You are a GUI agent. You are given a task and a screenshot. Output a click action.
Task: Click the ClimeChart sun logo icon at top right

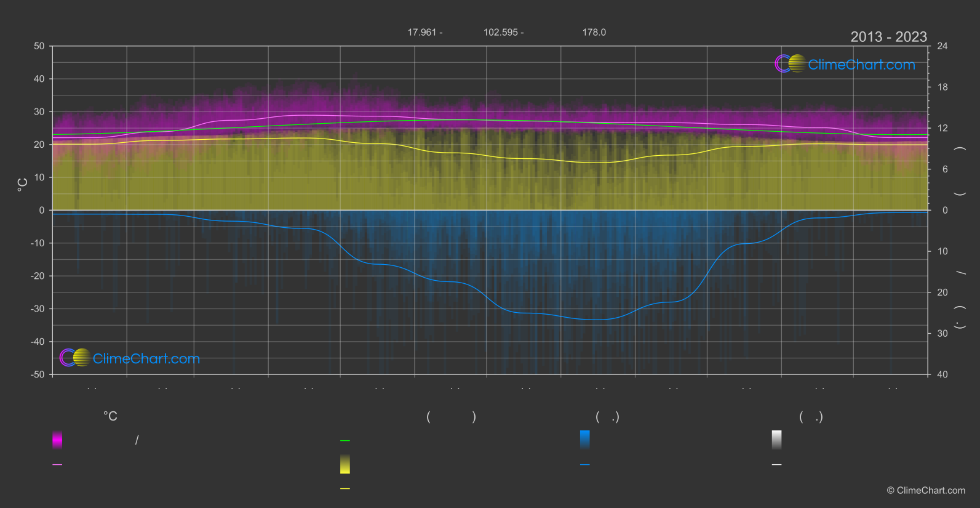[790, 63]
